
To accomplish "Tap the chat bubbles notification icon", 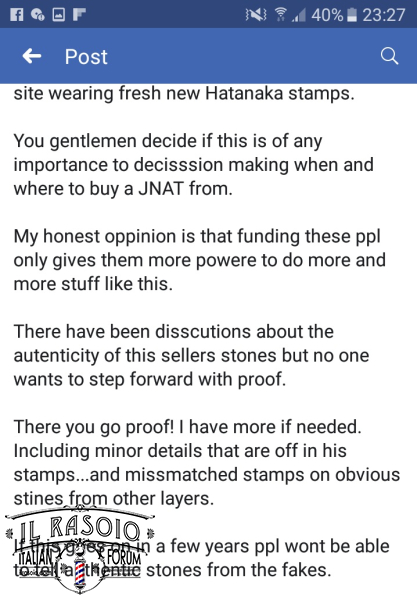I will pyautogui.click(x=37, y=15).
